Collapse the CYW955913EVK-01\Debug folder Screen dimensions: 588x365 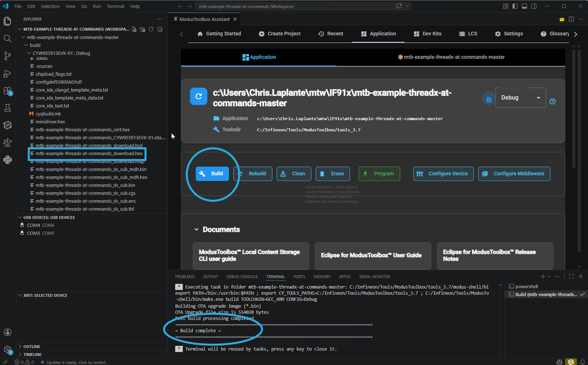pyautogui.click(x=29, y=53)
